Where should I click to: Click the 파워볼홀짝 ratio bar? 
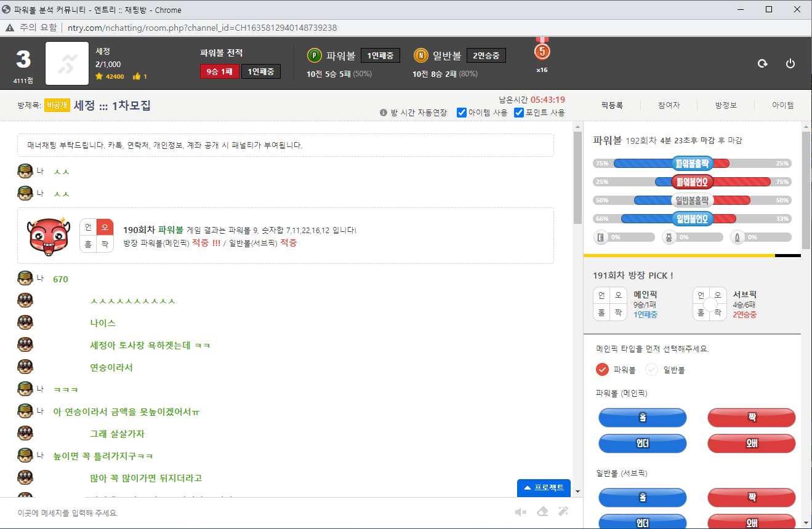692,164
